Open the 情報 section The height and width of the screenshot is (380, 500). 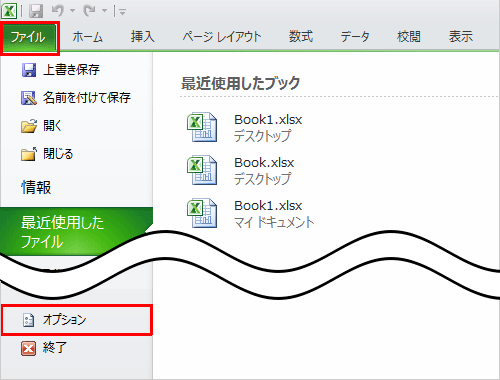(36, 187)
